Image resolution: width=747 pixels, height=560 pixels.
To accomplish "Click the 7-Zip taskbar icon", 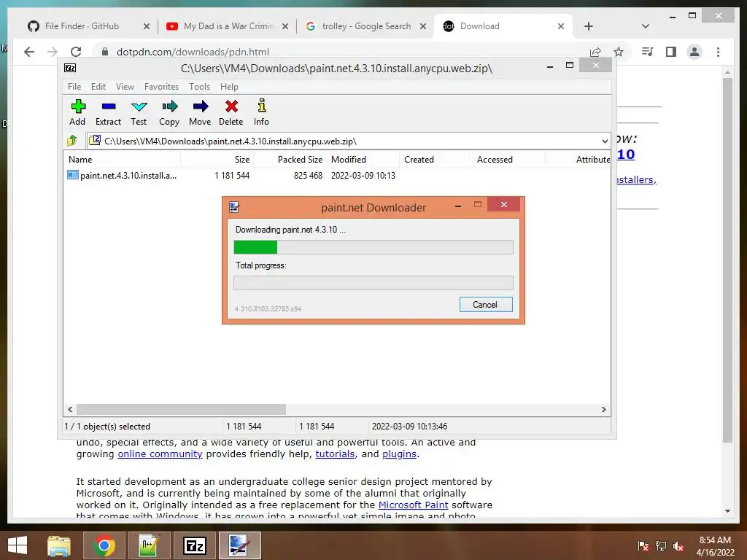I will 195,545.
